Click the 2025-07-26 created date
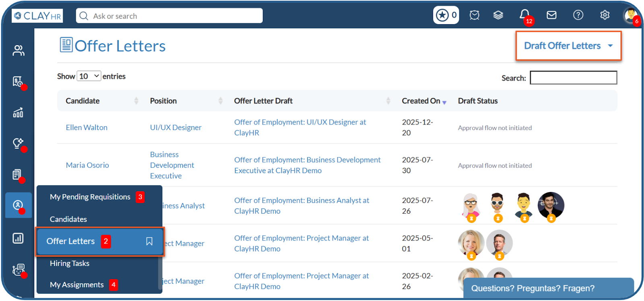644x301 pixels. [x=417, y=206]
